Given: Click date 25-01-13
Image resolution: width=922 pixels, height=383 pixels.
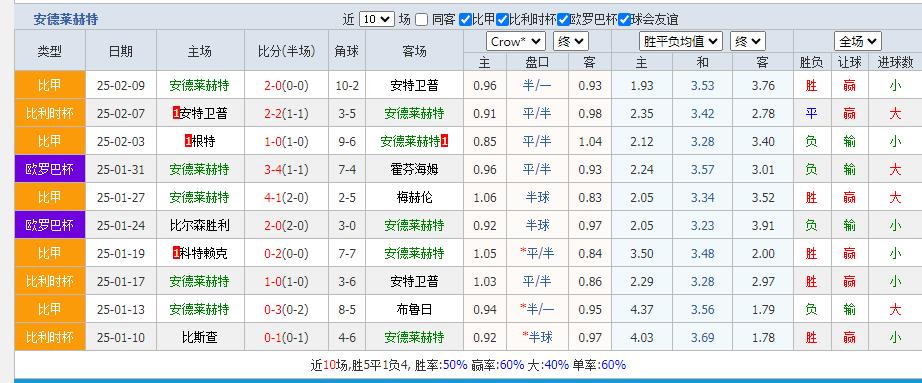Looking at the screenshot, I should 121,309.
